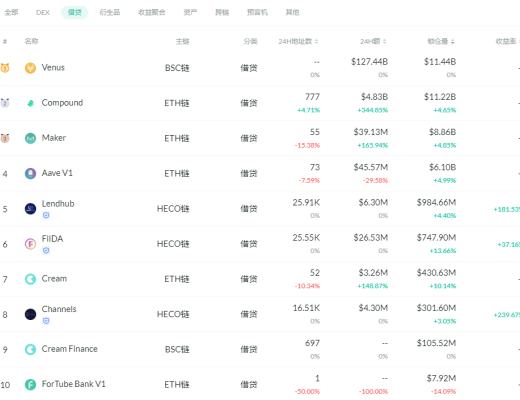Click the $430.63M locked value for Cream
The height and width of the screenshot is (400, 520).
[x=436, y=273]
